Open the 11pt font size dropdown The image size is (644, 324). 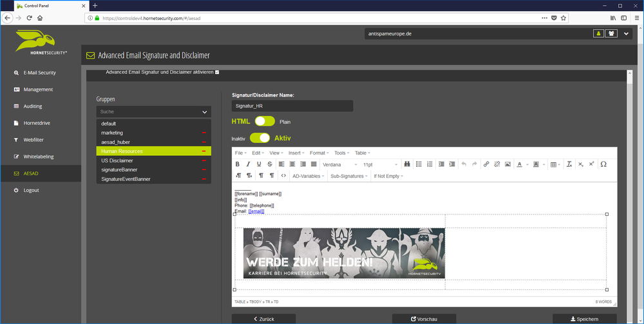tap(381, 164)
